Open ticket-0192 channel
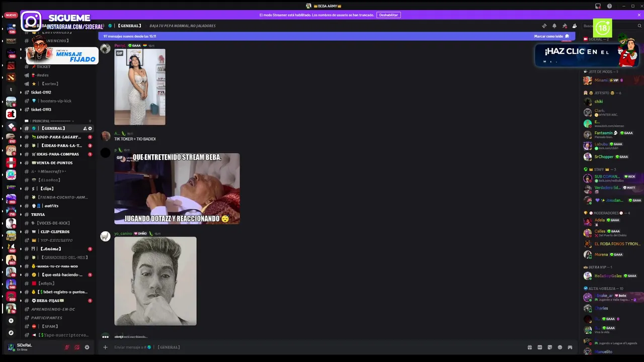 (x=58, y=92)
